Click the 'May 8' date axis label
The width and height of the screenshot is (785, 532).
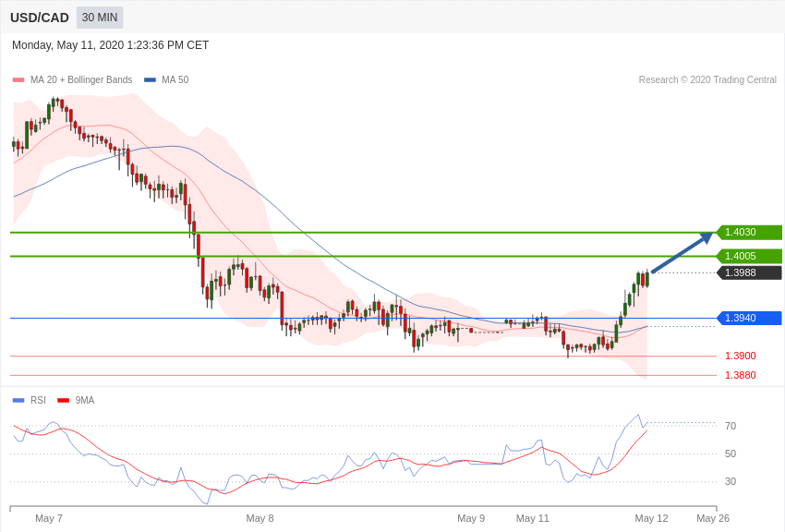pyautogui.click(x=260, y=518)
